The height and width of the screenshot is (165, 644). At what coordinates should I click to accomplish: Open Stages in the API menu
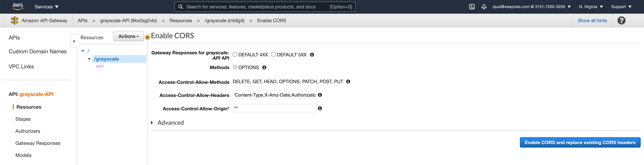tap(23, 119)
